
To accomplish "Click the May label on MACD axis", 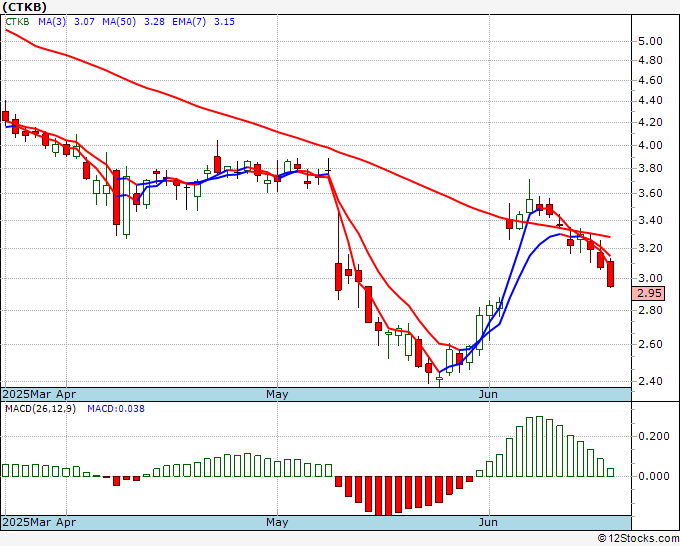I will coord(277,522).
